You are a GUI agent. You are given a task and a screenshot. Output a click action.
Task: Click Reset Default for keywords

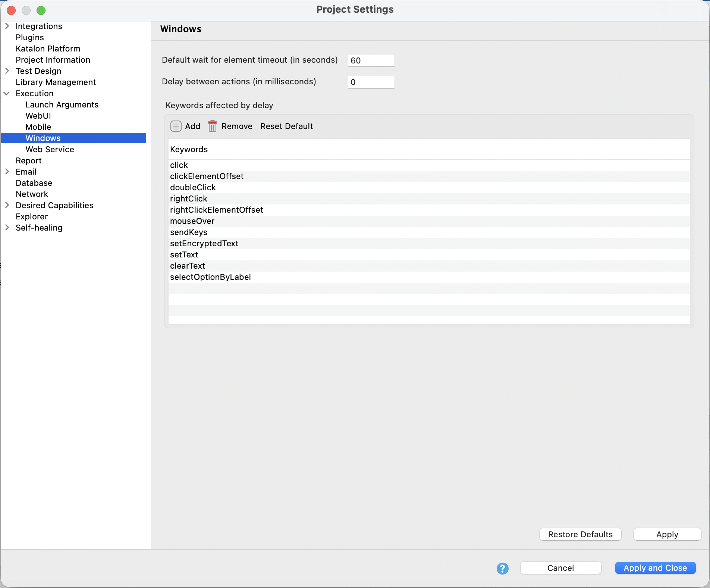286,126
